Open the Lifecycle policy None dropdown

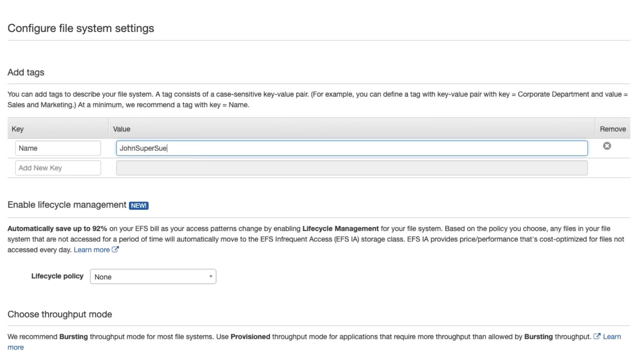click(x=153, y=277)
